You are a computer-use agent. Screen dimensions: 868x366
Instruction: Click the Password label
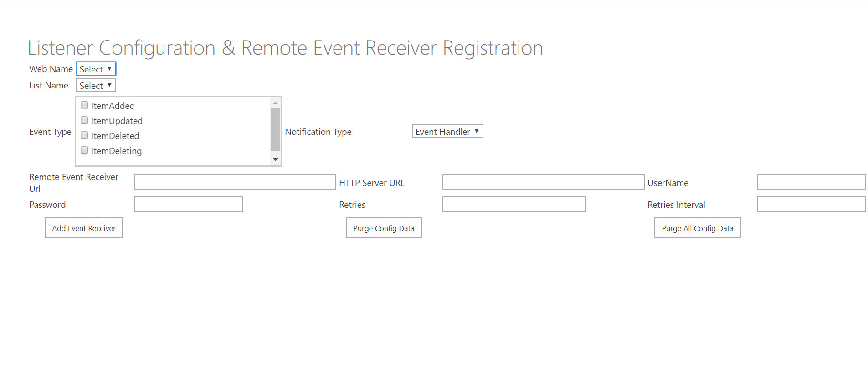tap(47, 205)
